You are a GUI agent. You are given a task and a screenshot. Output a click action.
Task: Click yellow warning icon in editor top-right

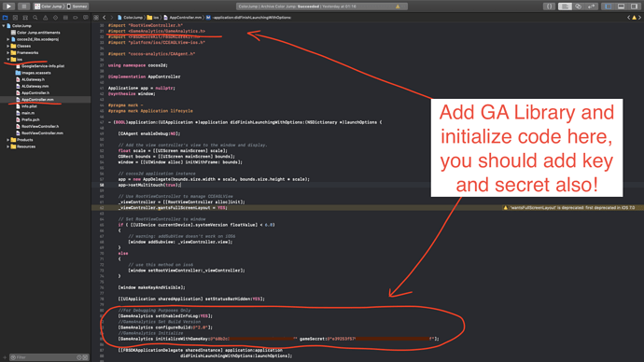click(634, 18)
